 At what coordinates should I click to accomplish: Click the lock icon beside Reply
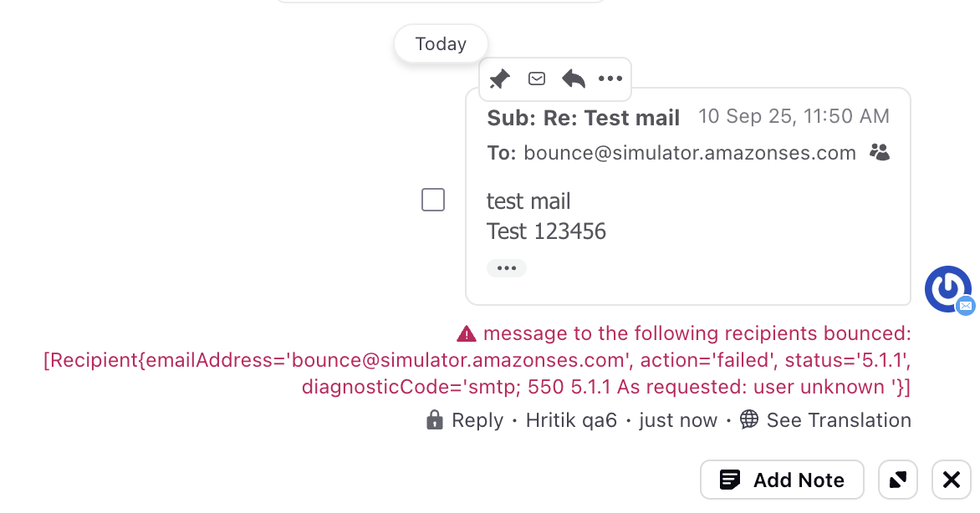point(434,420)
